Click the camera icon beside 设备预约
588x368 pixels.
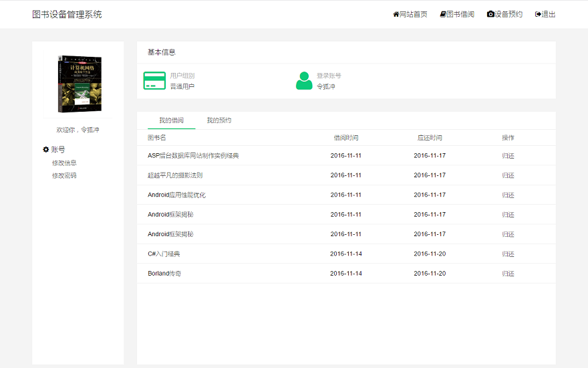(x=490, y=14)
